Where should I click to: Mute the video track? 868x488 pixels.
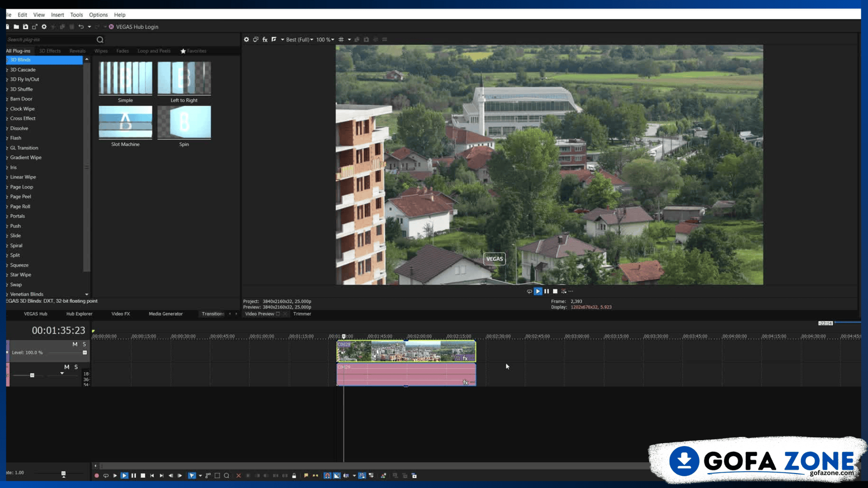click(x=75, y=344)
